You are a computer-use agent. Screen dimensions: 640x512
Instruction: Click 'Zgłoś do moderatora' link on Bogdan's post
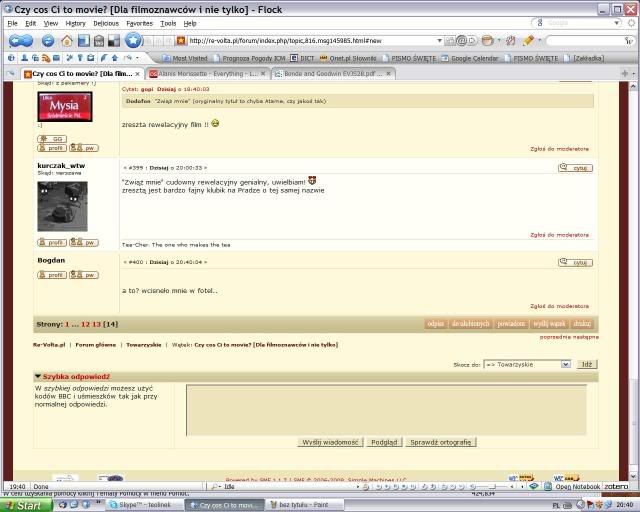(559, 306)
